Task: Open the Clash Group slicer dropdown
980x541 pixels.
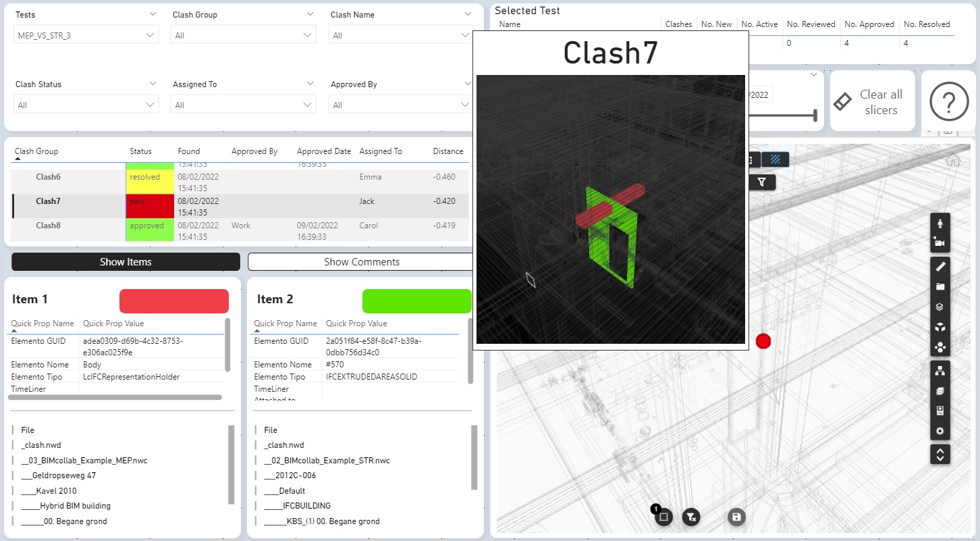Action: (244, 35)
